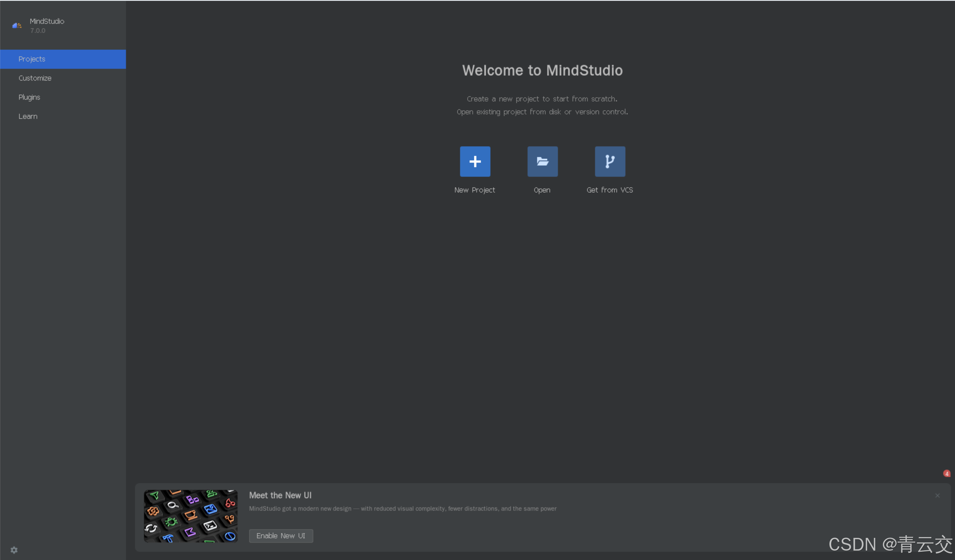Screen dimensions: 955x560
Task: Select the Projects tab
Action: pos(32,59)
